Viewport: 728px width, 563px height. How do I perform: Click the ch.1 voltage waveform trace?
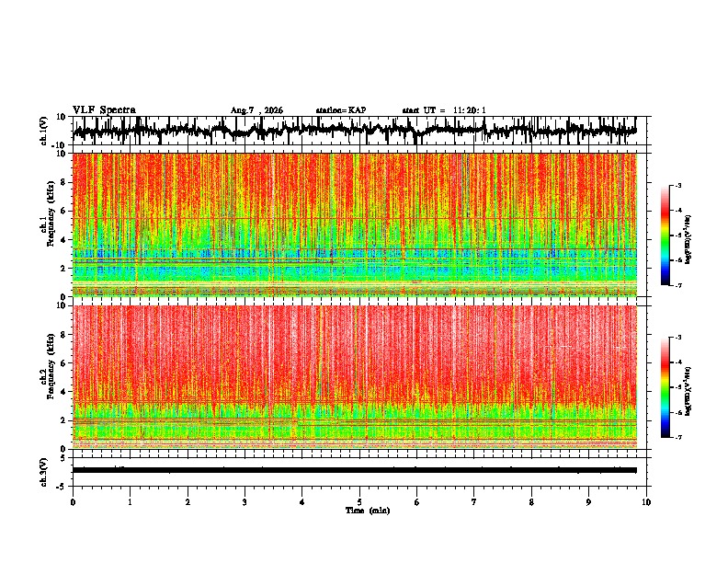point(355,131)
